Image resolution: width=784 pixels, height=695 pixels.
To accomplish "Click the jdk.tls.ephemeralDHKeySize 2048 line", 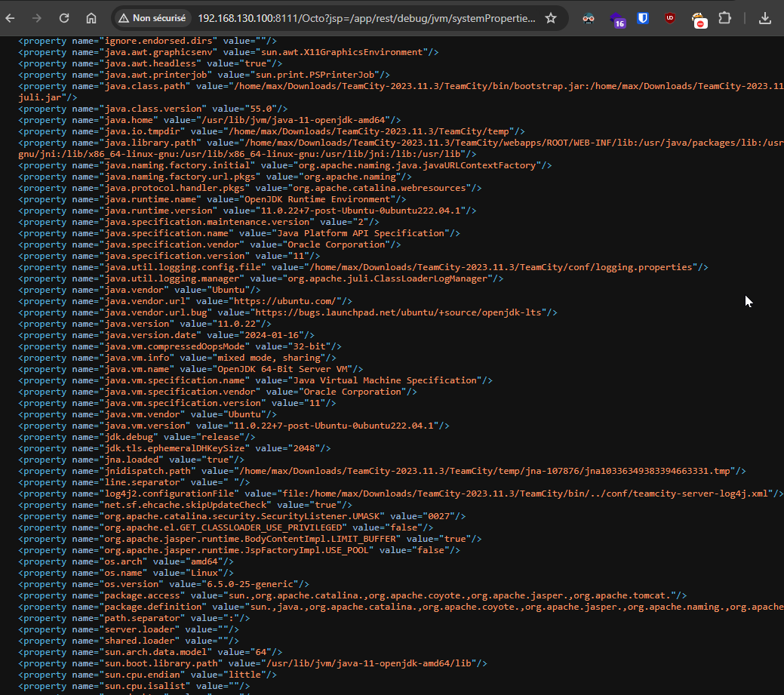I will coord(174,448).
